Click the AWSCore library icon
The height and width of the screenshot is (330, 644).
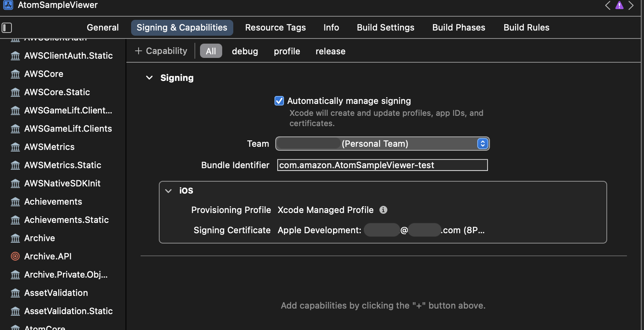[x=15, y=74]
